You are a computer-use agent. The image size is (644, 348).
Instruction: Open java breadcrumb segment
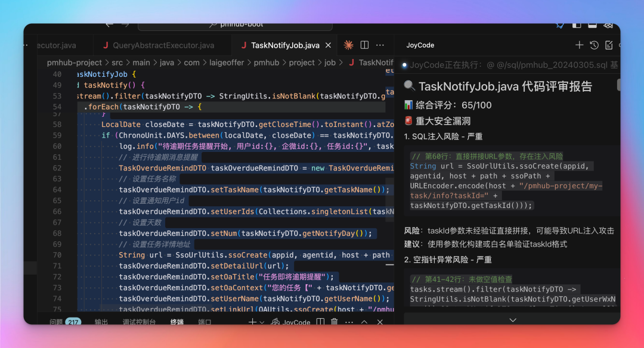[x=167, y=63]
